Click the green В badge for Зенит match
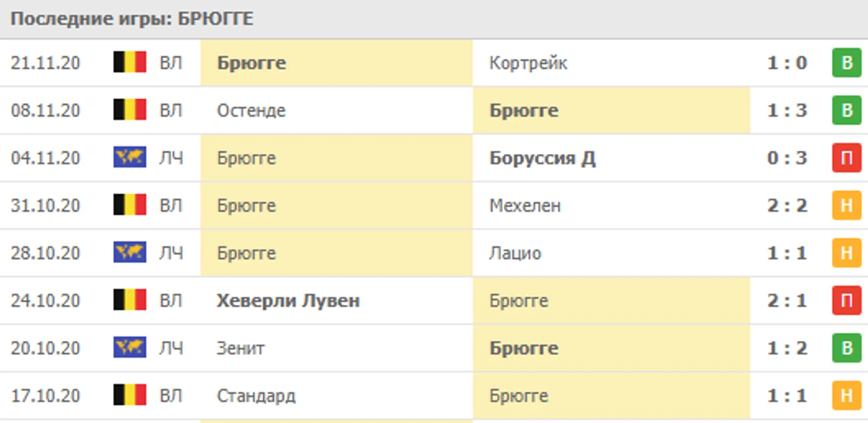This screenshot has width=868, height=423. coord(847,348)
